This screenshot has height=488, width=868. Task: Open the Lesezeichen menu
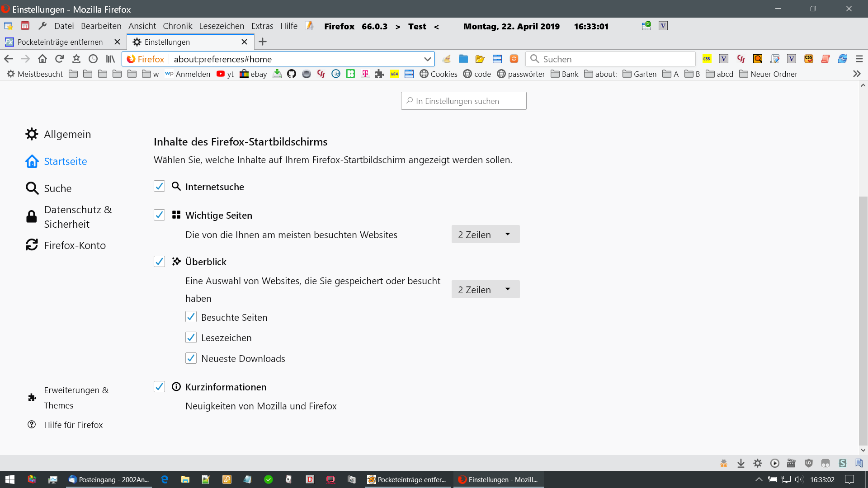point(222,26)
